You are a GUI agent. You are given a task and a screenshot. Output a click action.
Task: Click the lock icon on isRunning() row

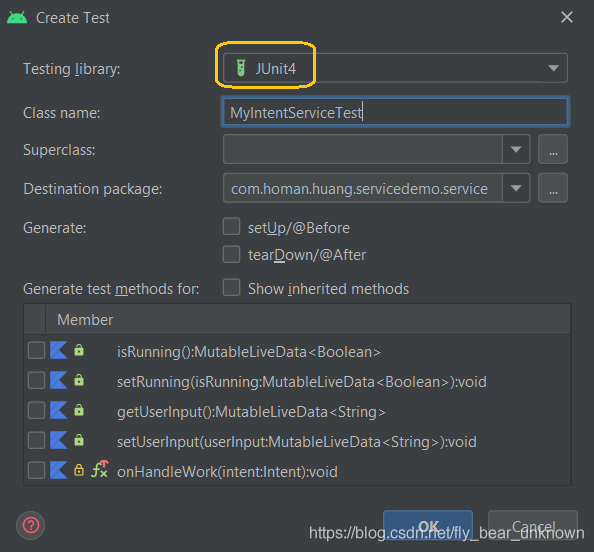pyautogui.click(x=79, y=350)
